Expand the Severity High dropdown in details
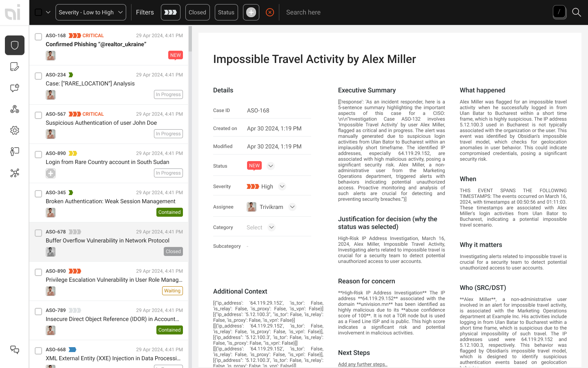588x368 pixels. point(282,186)
